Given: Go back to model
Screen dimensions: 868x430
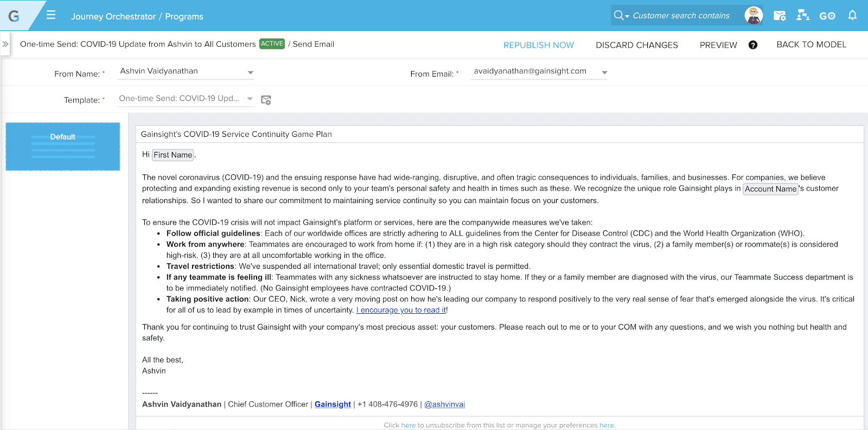Looking at the screenshot, I should tap(811, 45).
